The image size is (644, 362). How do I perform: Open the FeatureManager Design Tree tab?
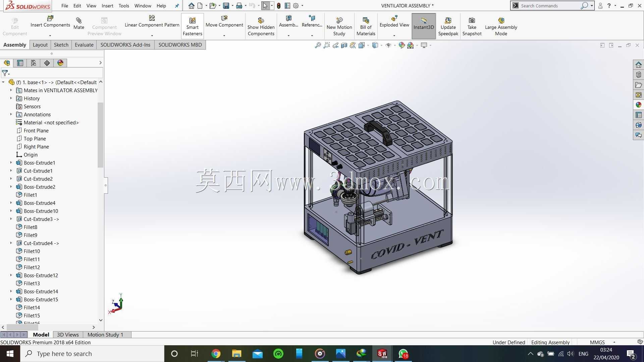[x=7, y=63]
